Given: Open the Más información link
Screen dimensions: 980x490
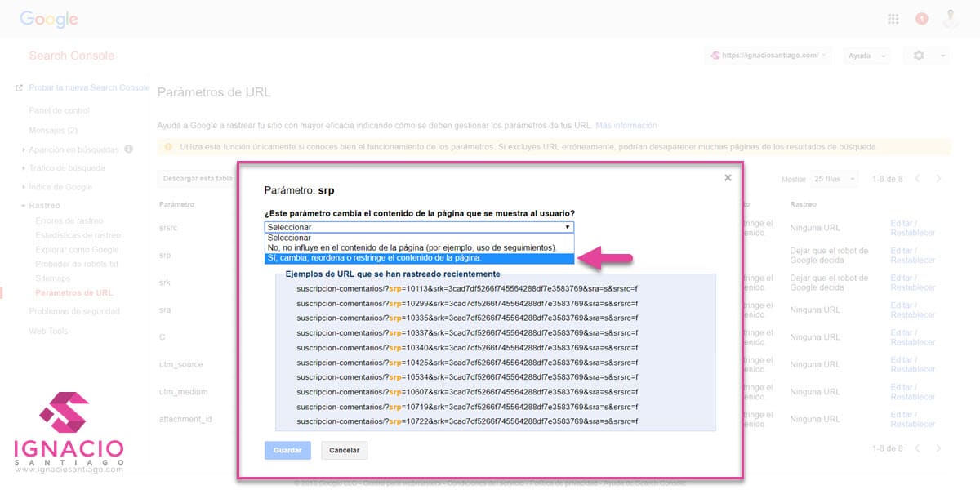Looking at the screenshot, I should [626, 125].
